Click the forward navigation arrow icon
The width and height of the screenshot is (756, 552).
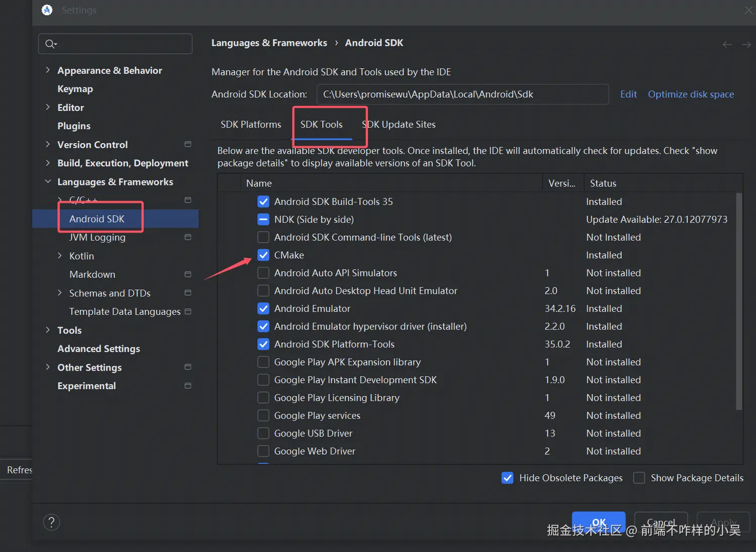pos(746,45)
